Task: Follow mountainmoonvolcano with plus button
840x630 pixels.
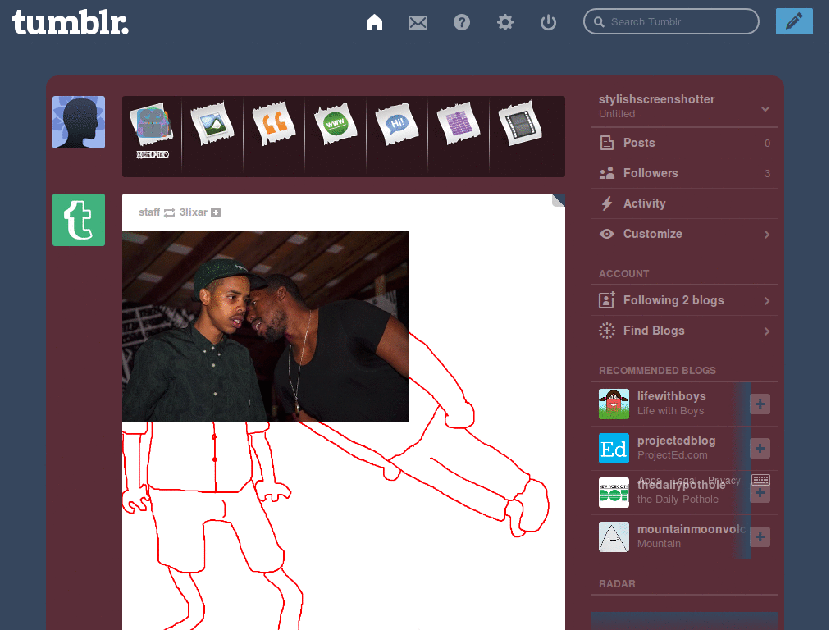Action: point(760,536)
